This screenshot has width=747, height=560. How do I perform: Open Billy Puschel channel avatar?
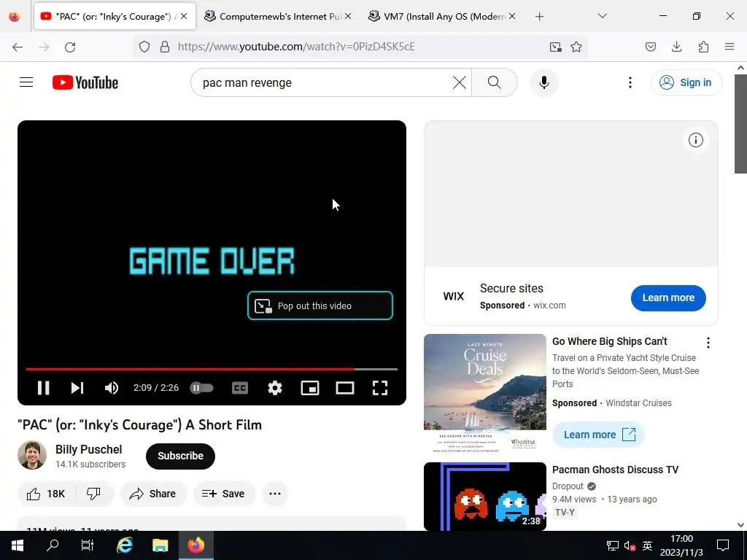pyautogui.click(x=32, y=455)
